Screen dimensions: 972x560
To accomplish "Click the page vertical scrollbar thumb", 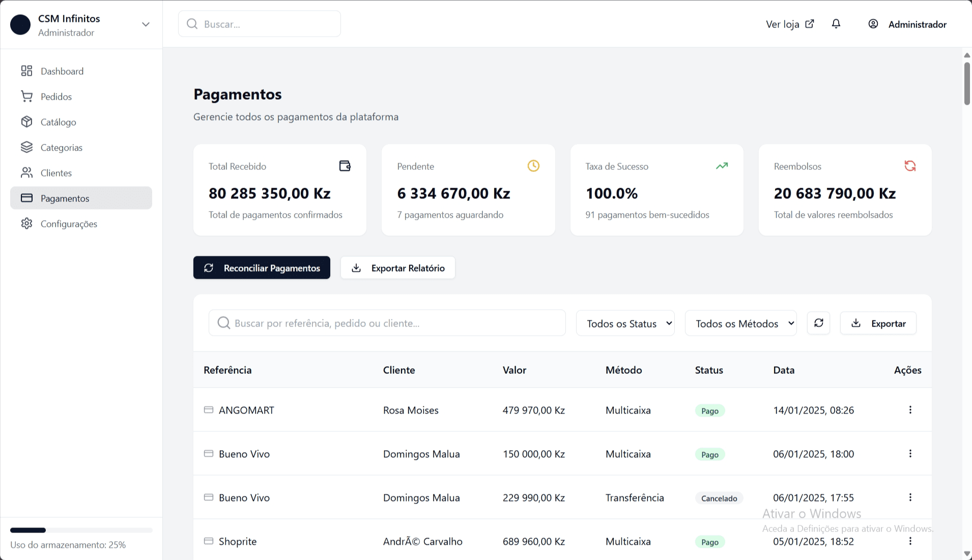I will coord(967,84).
